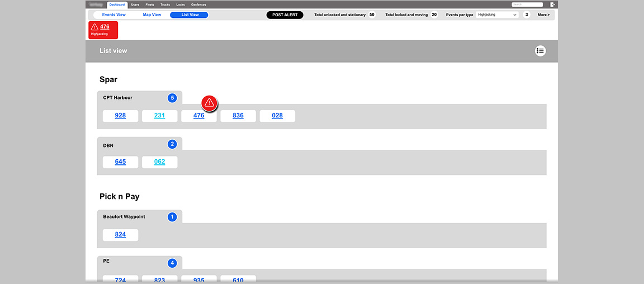This screenshot has width=644, height=284.
Task: Click the list toggle icon in List view header
Action: (540, 51)
